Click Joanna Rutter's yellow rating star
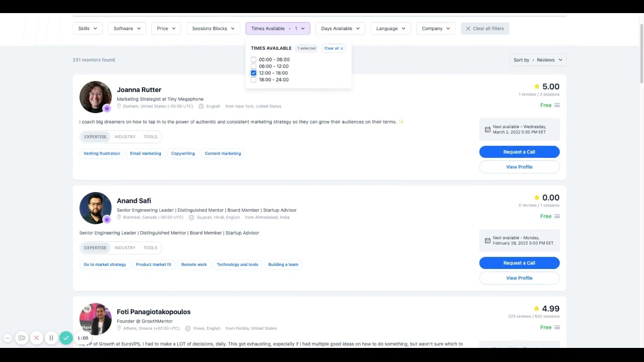The width and height of the screenshot is (644, 362). 537,86
